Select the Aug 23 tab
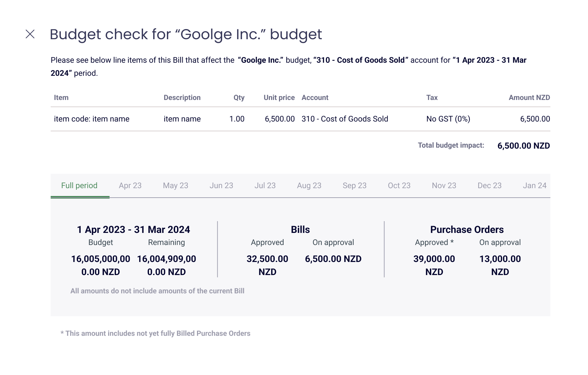 (x=309, y=186)
